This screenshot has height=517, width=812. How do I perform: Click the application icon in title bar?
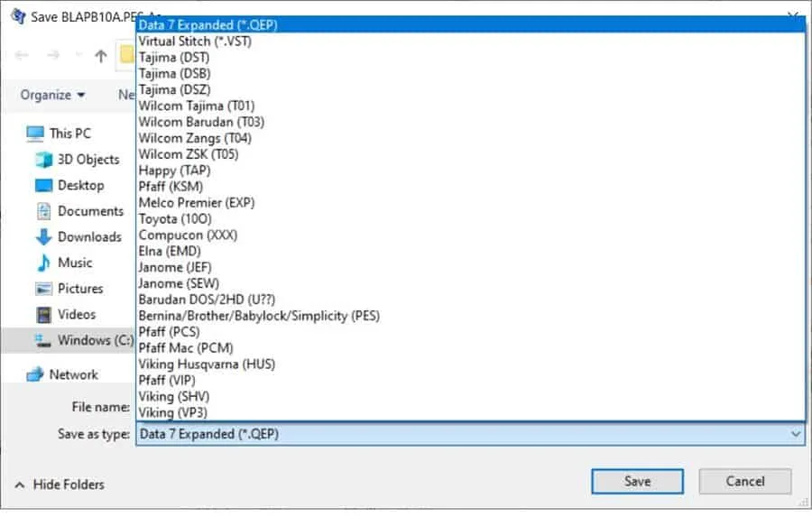tap(18, 16)
